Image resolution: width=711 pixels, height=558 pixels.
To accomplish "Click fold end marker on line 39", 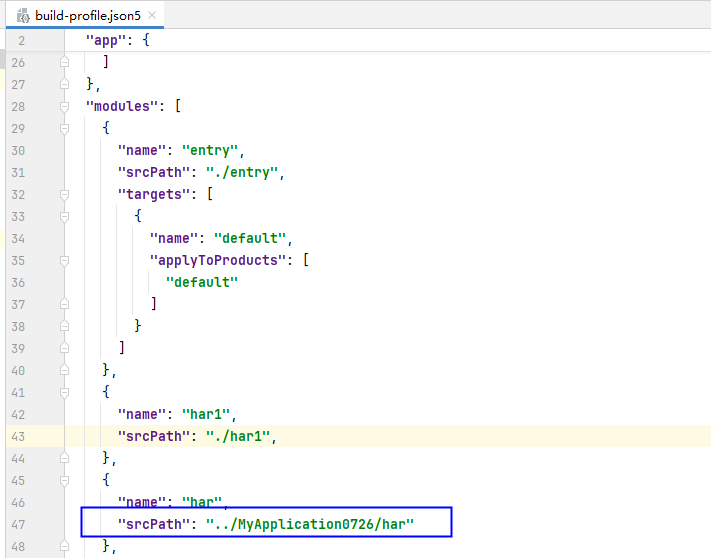I will pyautogui.click(x=66, y=347).
